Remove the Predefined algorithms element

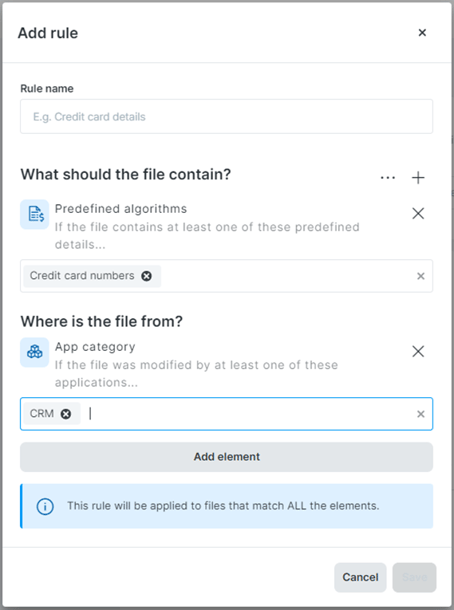click(418, 213)
